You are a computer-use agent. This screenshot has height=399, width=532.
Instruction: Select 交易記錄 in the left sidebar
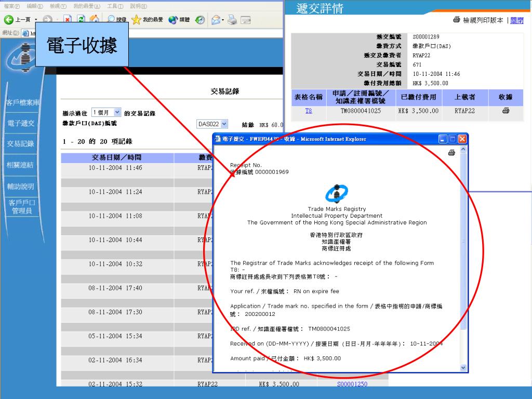[20, 143]
